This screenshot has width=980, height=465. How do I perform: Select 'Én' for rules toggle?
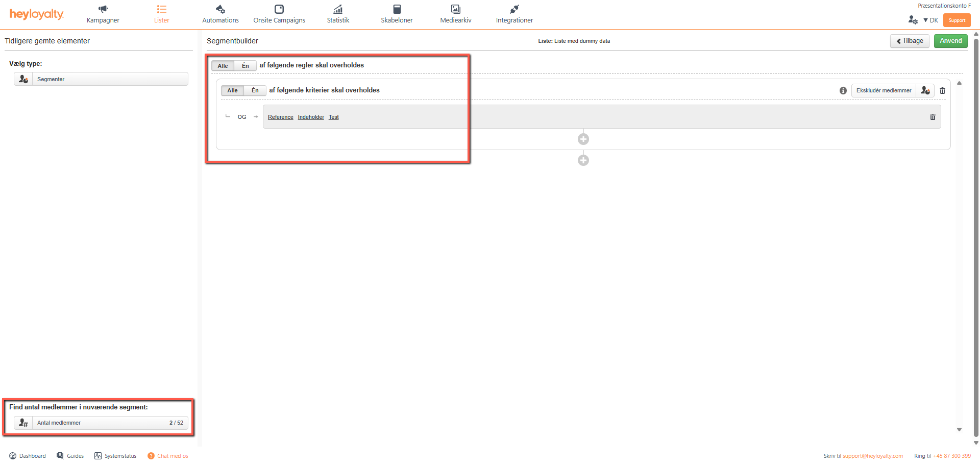click(246, 66)
